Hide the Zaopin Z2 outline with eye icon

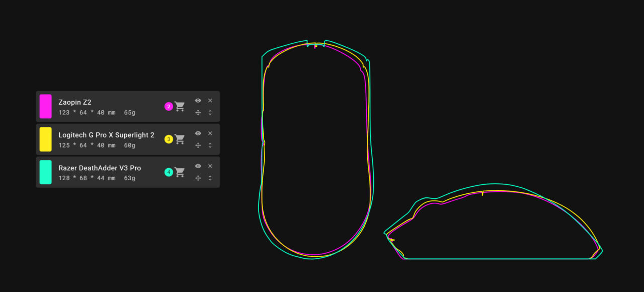tap(198, 101)
